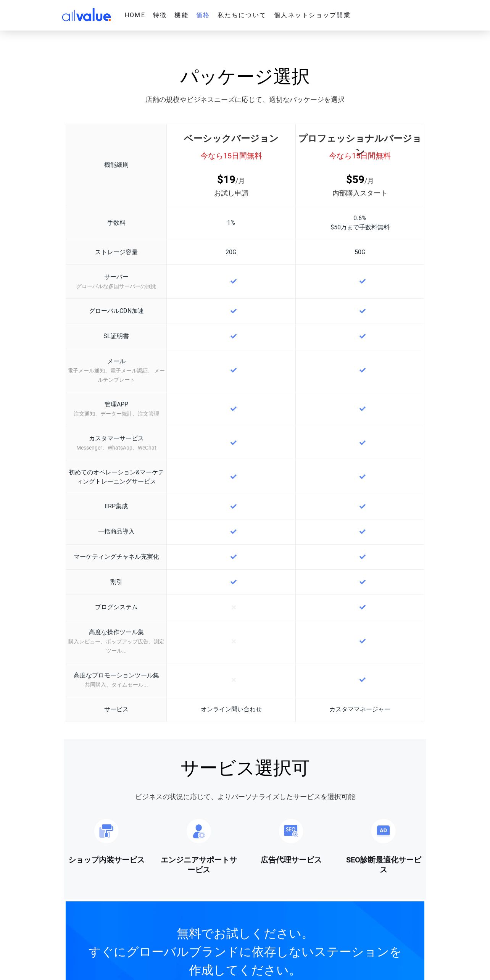Go to the 機能 navigation item
The height and width of the screenshot is (980, 490).
pyautogui.click(x=181, y=15)
